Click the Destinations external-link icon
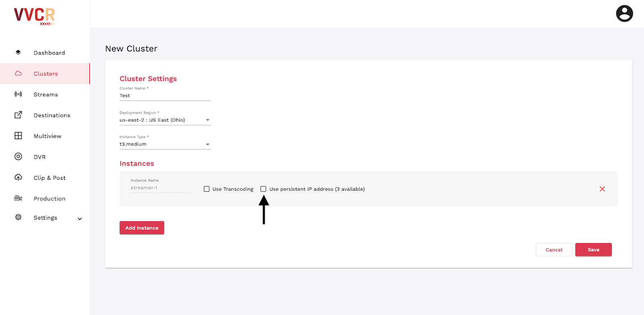The image size is (644, 315). point(18,115)
